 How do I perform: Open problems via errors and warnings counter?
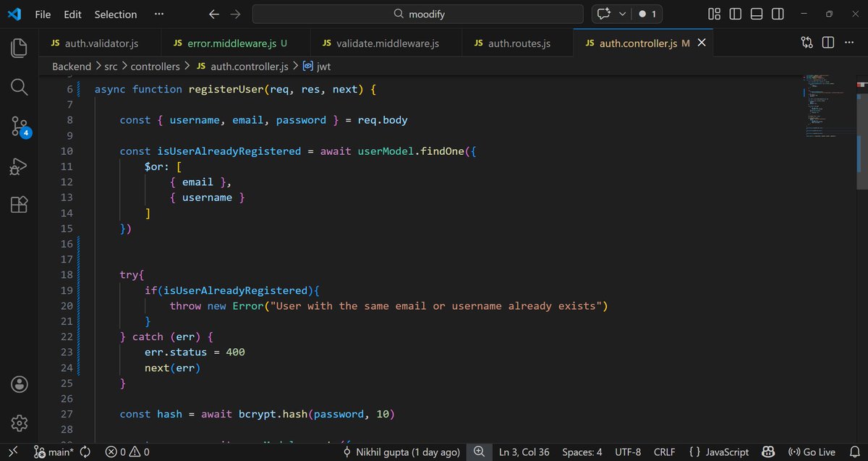click(x=127, y=452)
